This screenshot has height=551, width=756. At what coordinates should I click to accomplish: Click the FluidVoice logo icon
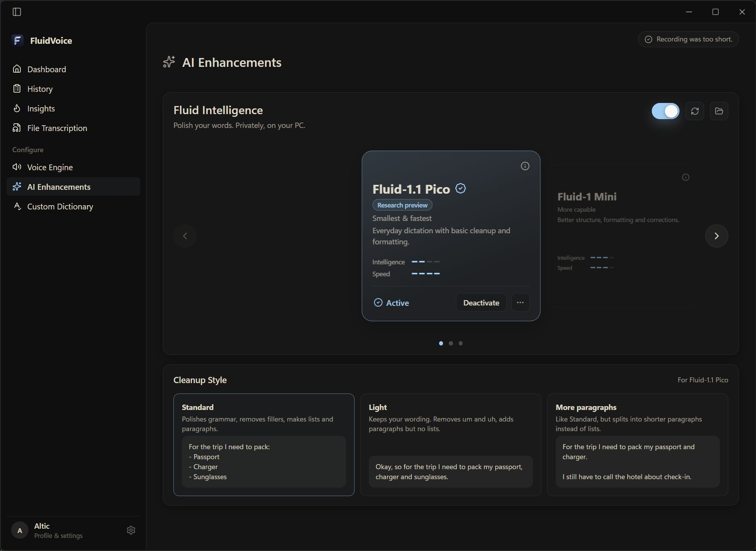[x=17, y=40]
